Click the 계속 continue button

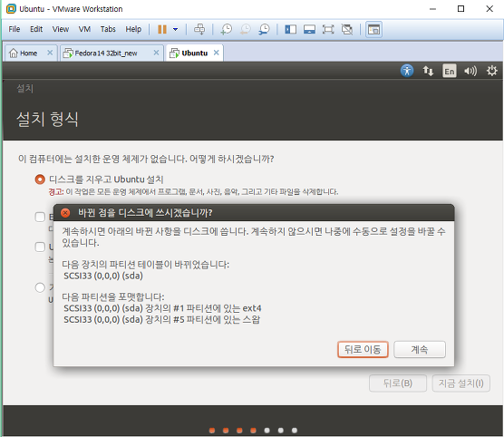pos(420,350)
